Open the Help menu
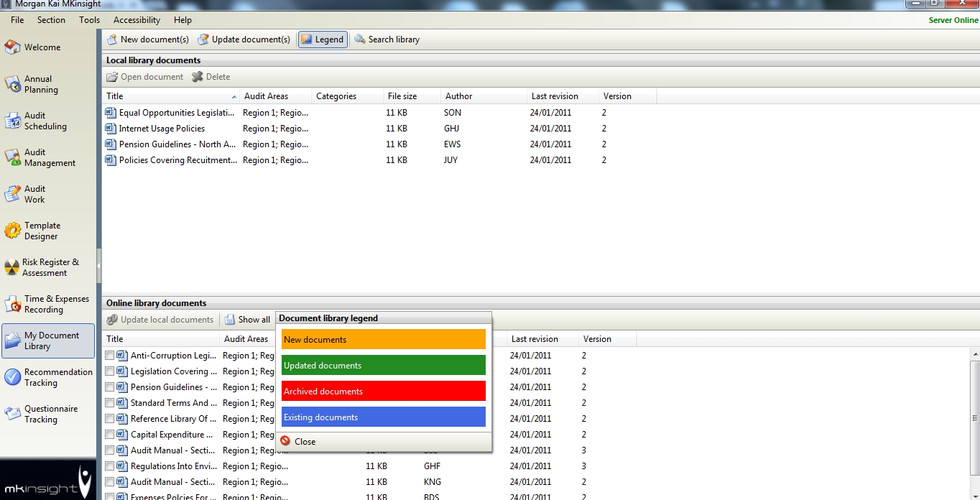The height and width of the screenshot is (500, 980). click(x=182, y=20)
